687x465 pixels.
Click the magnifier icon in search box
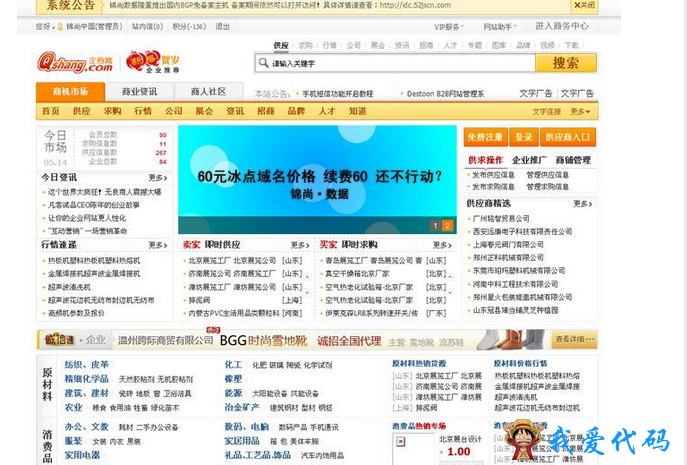click(263, 63)
